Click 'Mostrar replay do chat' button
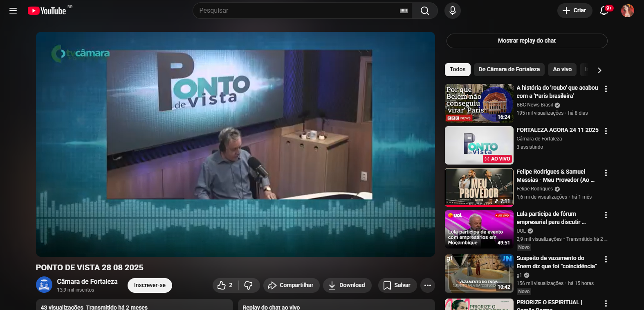The image size is (644, 310). point(527,41)
